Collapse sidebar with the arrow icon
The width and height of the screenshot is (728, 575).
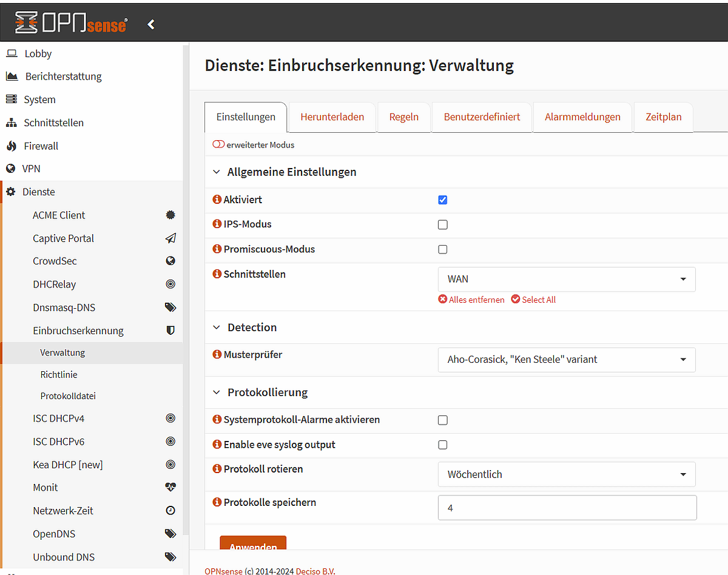(x=151, y=24)
